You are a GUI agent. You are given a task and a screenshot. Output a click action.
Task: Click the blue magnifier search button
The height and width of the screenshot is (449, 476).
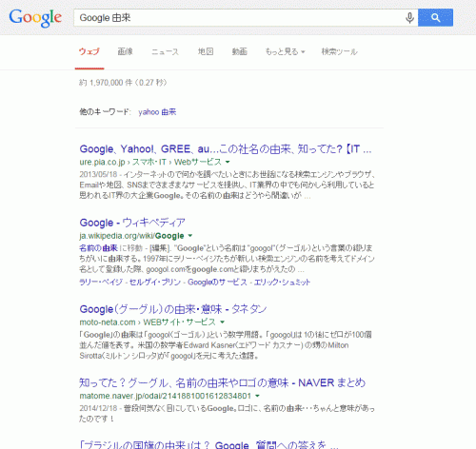(435, 18)
